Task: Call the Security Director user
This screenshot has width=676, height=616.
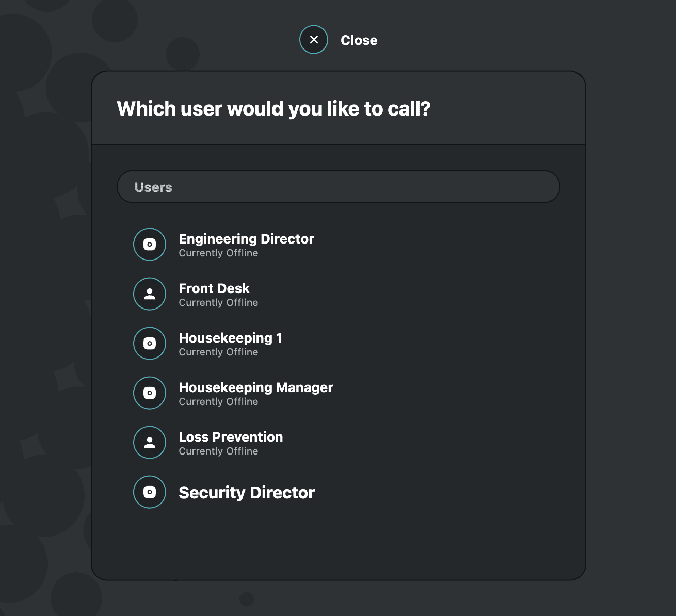Action: coord(247,493)
